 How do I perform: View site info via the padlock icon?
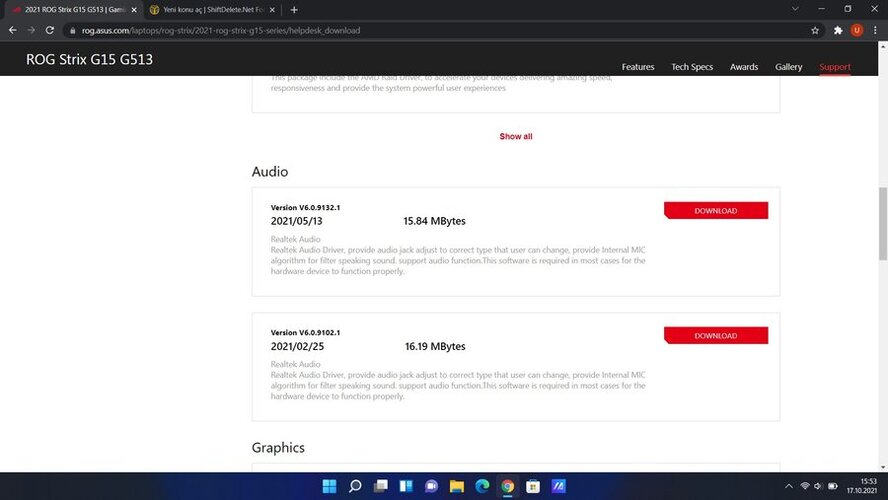tap(72, 31)
